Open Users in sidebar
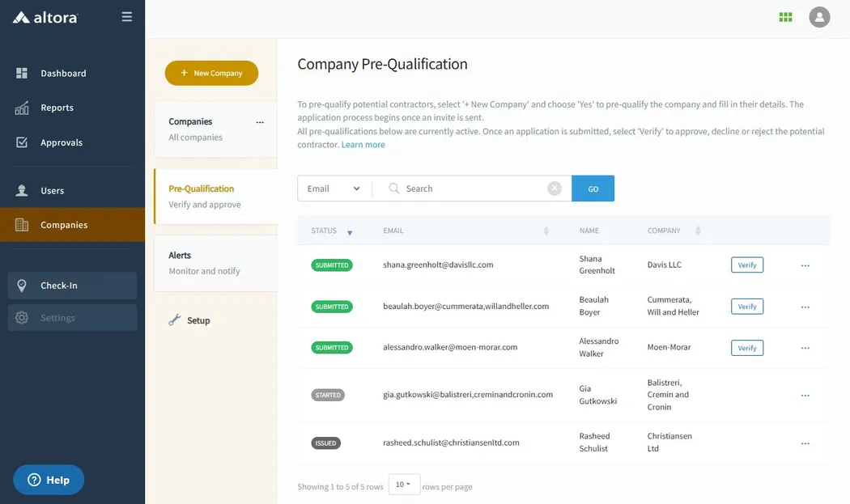 [52, 191]
